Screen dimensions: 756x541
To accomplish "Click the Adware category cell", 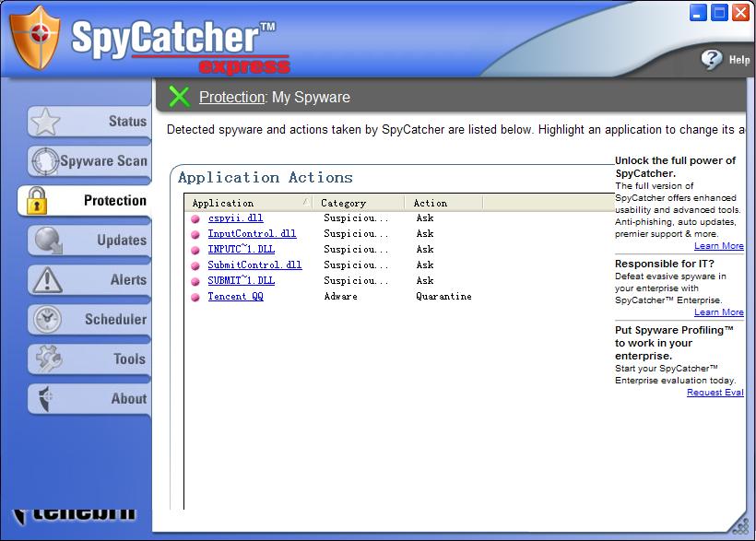I will [x=340, y=296].
